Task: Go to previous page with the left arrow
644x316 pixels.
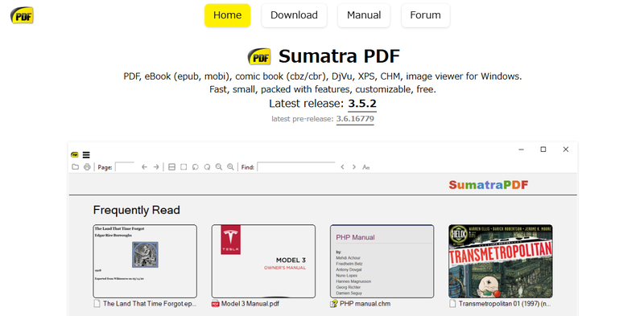Action: [144, 167]
